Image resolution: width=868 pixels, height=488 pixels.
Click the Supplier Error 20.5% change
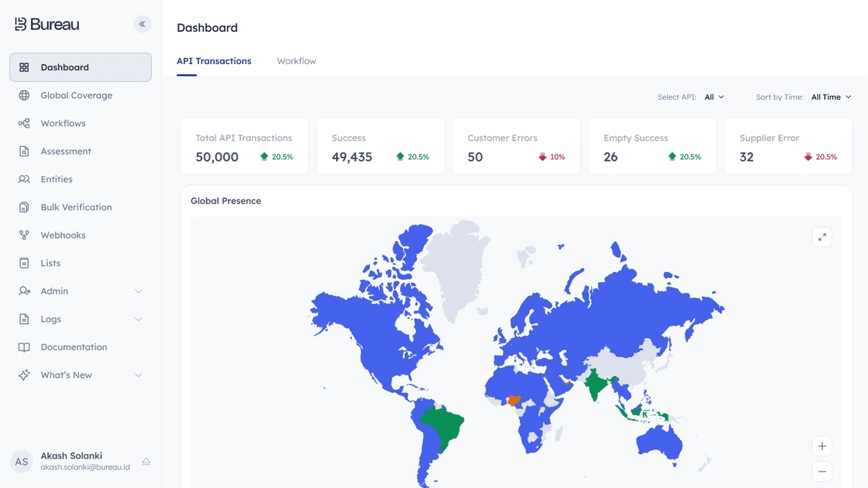tap(826, 157)
